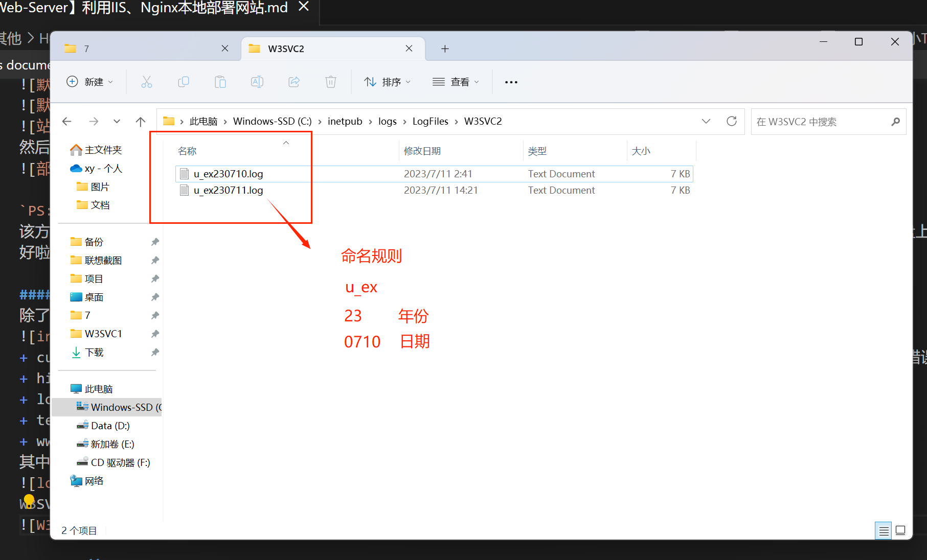Expand breadcrumb chevron after LogFiles
927x560 pixels.
click(x=456, y=122)
